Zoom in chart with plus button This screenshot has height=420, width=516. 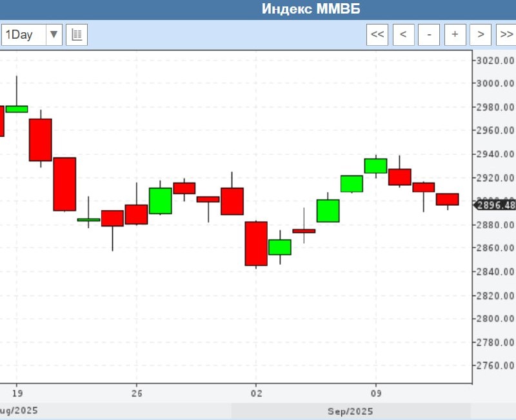coord(455,35)
